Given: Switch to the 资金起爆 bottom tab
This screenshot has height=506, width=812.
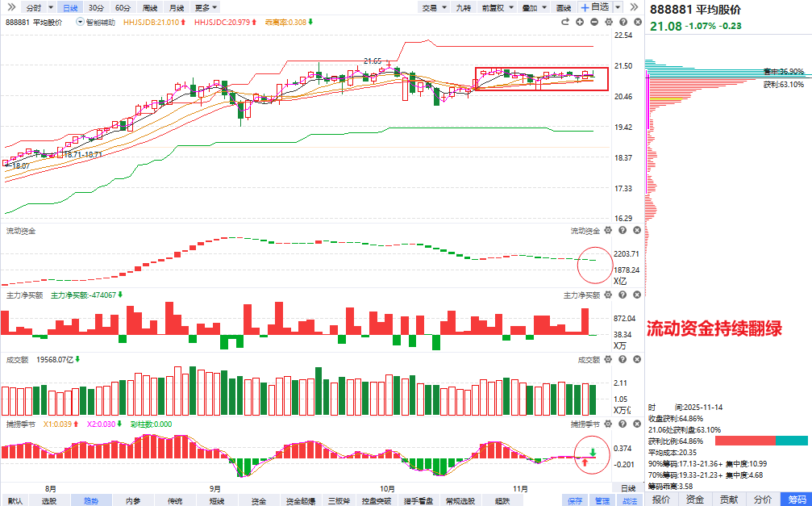Looking at the screenshot, I should point(301,500).
